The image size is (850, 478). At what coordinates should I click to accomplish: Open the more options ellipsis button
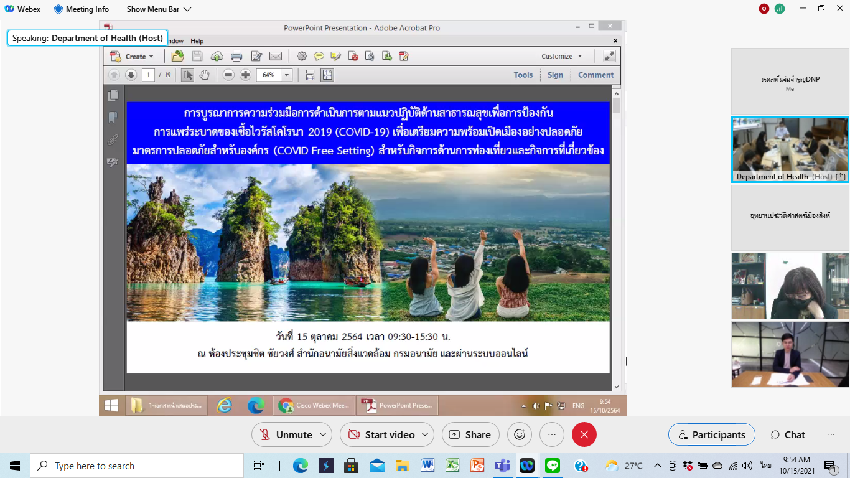pyautogui.click(x=551, y=435)
